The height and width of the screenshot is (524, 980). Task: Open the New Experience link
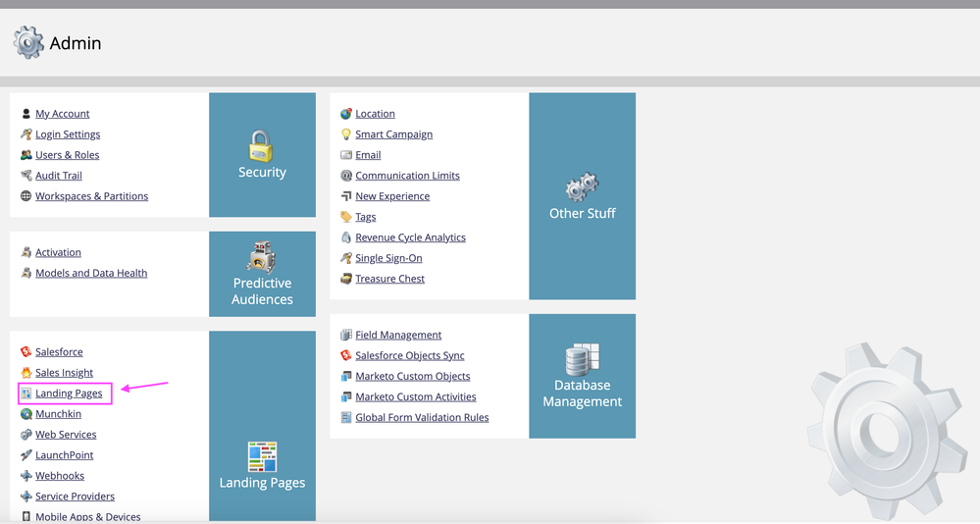coord(392,196)
